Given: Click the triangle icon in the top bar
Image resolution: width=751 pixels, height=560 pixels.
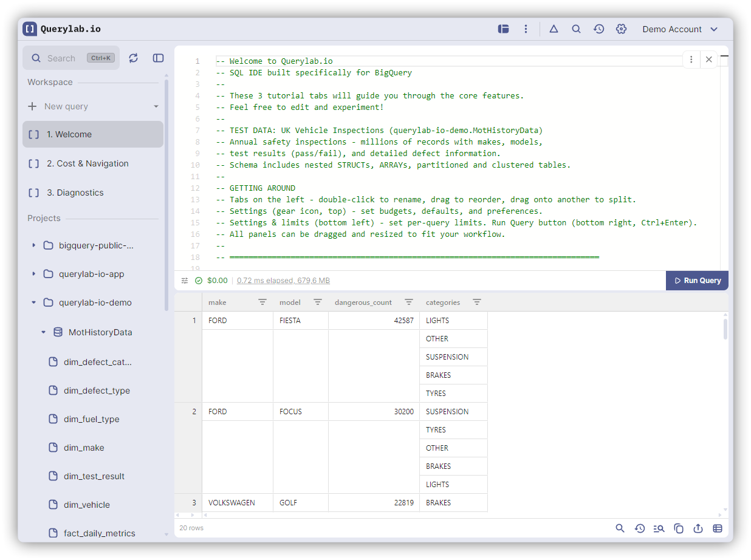Looking at the screenshot, I should coord(554,29).
